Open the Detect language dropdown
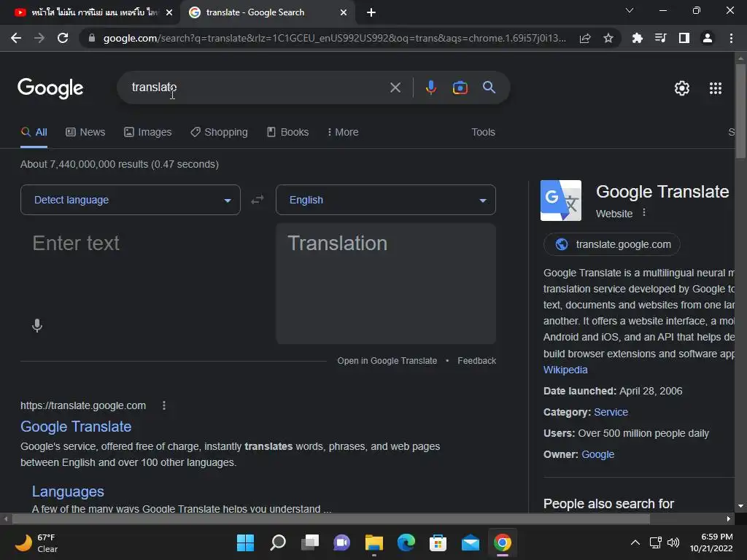Screen dimensions: 747x560 [130, 200]
